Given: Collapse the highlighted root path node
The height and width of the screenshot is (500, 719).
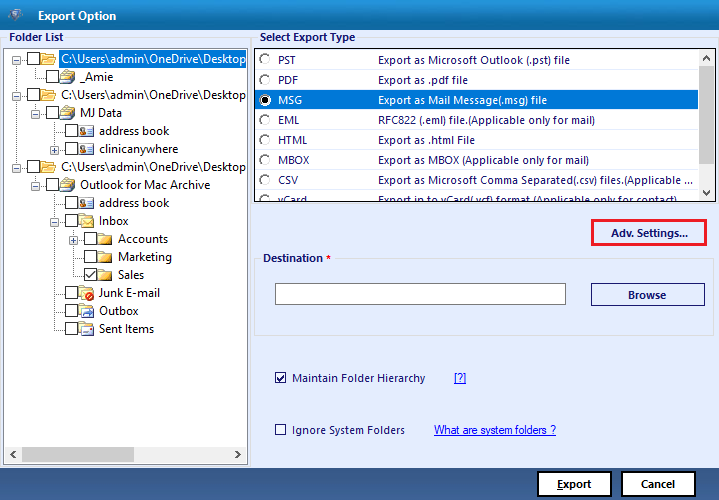Looking at the screenshot, I should [17, 60].
